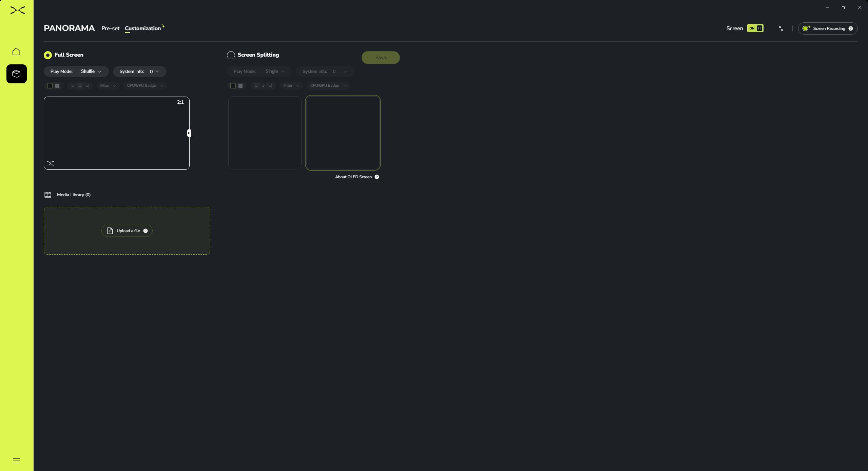Image resolution: width=868 pixels, height=471 pixels.
Task: Select left-align icon under Full Screen
Action: [x=73, y=86]
